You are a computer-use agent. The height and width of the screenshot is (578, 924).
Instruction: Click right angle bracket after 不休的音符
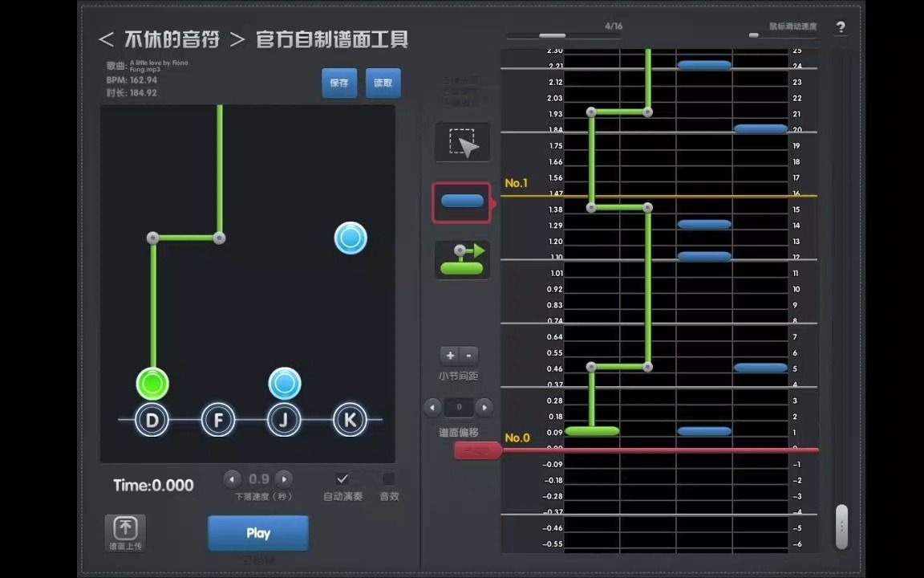237,39
